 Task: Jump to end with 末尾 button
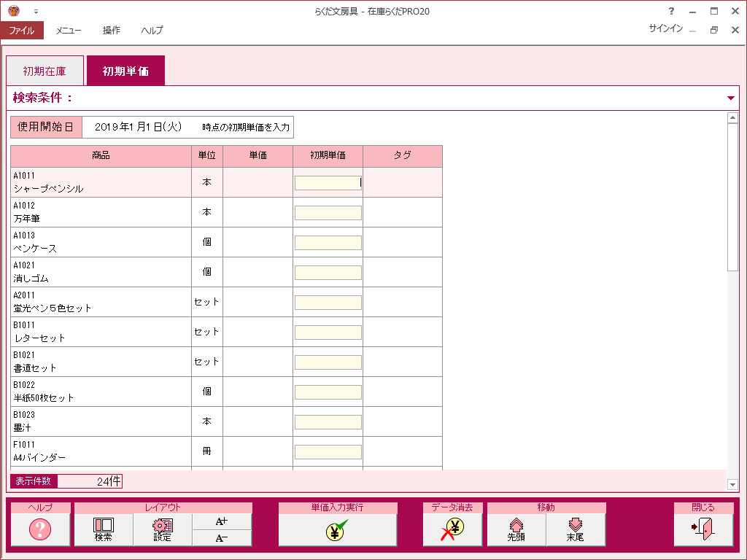pos(576,529)
